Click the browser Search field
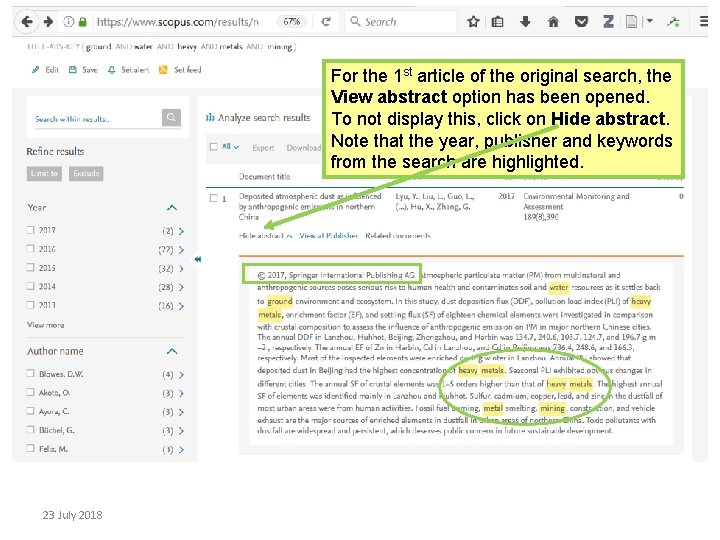720x540 pixels. coord(401,22)
